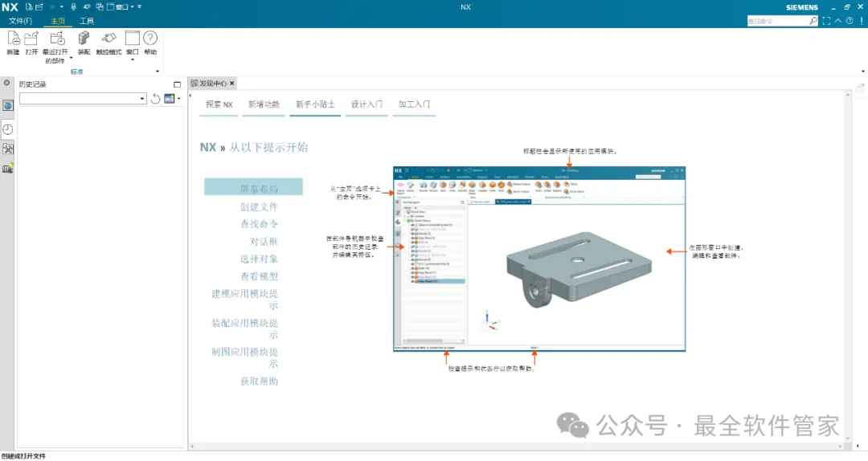
Task: Toggle full screen mode icon
Action: [826, 20]
